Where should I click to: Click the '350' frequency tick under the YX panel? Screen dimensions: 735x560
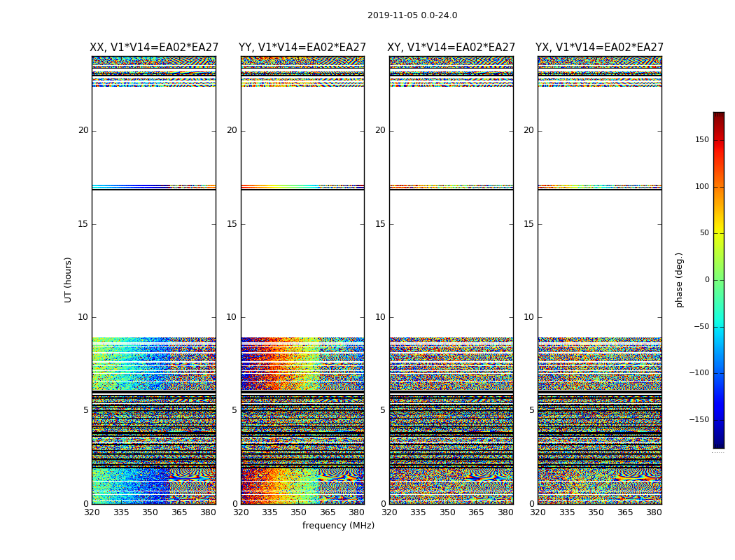596,512
